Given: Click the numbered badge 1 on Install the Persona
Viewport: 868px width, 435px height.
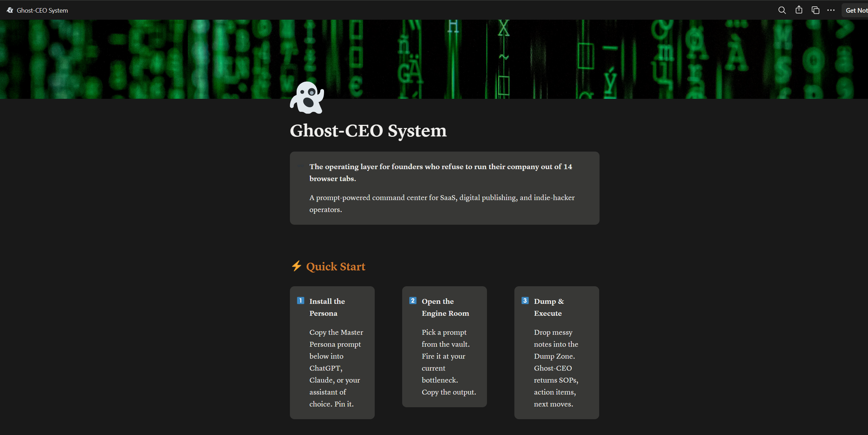Looking at the screenshot, I should pos(300,300).
